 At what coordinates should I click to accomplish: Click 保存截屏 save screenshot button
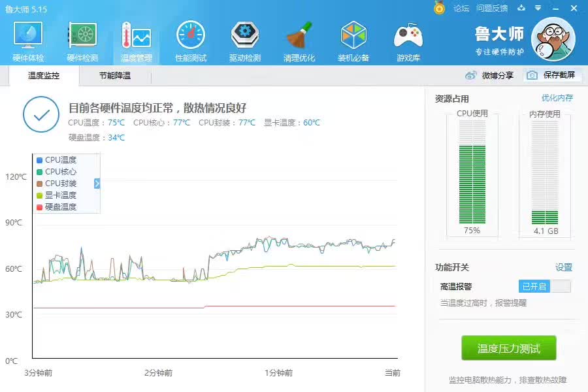(552, 75)
